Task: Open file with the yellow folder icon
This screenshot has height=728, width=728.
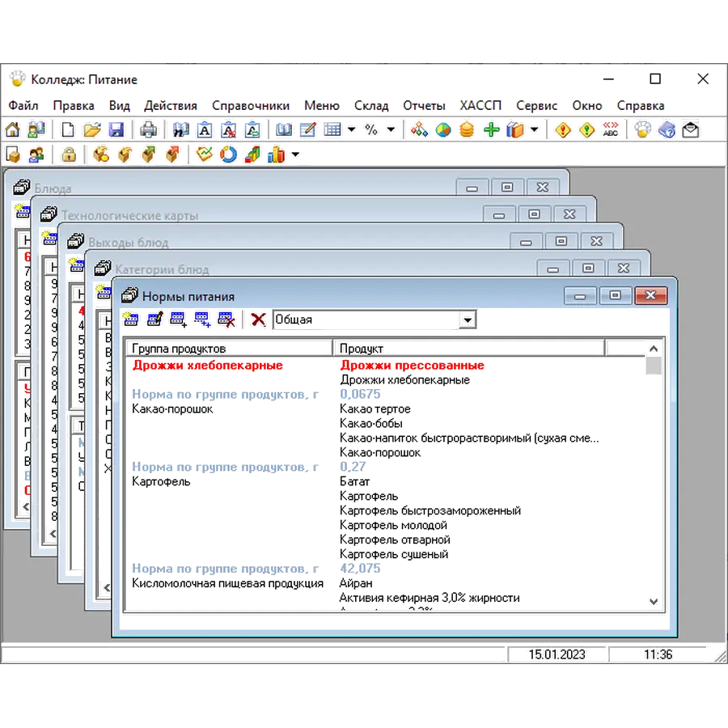Action: tap(92, 129)
